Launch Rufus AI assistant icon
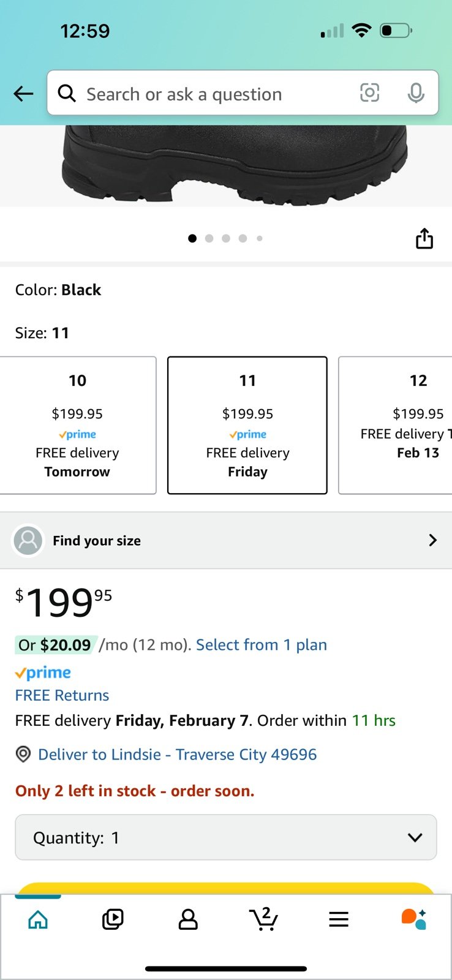 pos(413,919)
